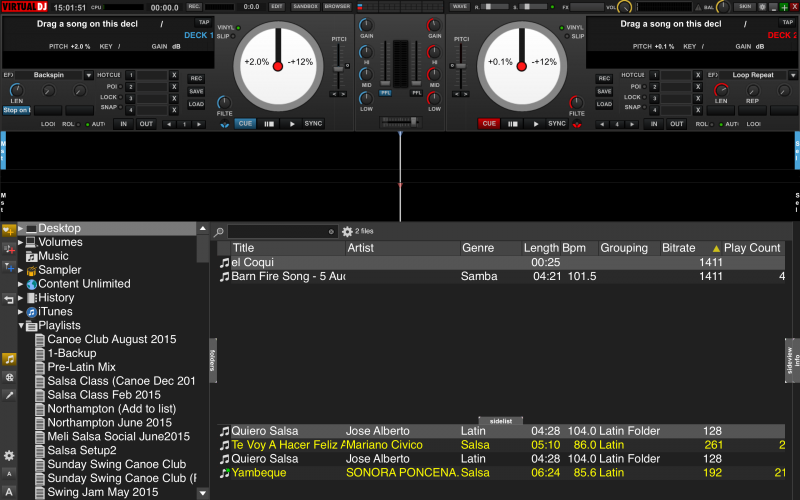This screenshot has height=500, width=800.
Task: Click the folders vertical tab
Action: 213,360
